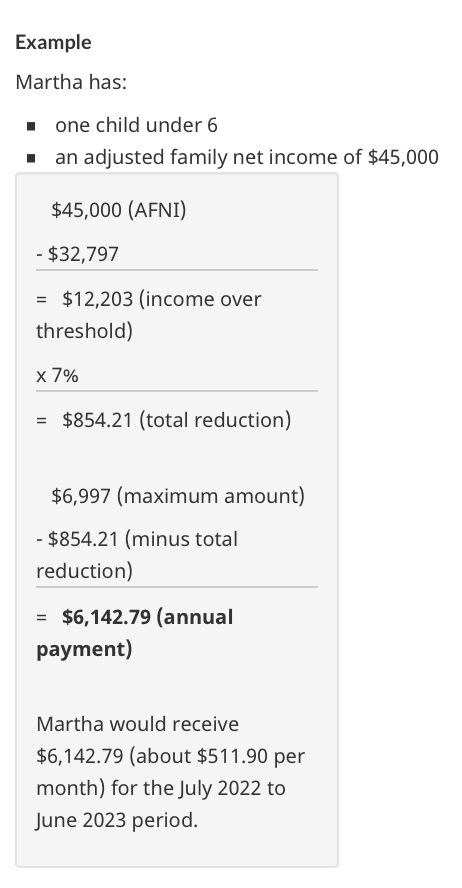Click the square bullet before adjusted income

click(x=31, y=158)
